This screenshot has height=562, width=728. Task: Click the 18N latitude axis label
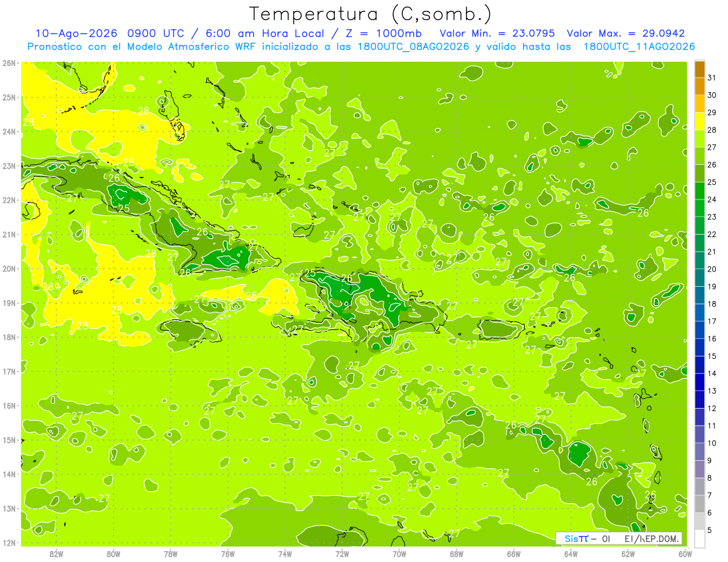9,337
